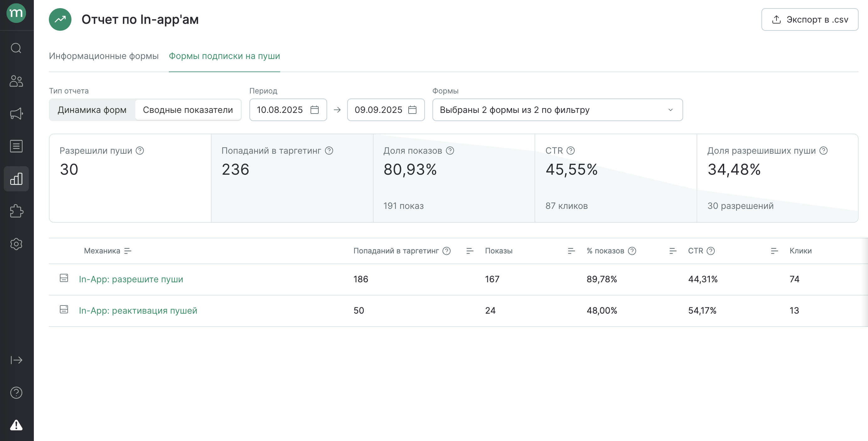
Task: Open the integrations puzzle sidebar icon
Action: (16, 211)
